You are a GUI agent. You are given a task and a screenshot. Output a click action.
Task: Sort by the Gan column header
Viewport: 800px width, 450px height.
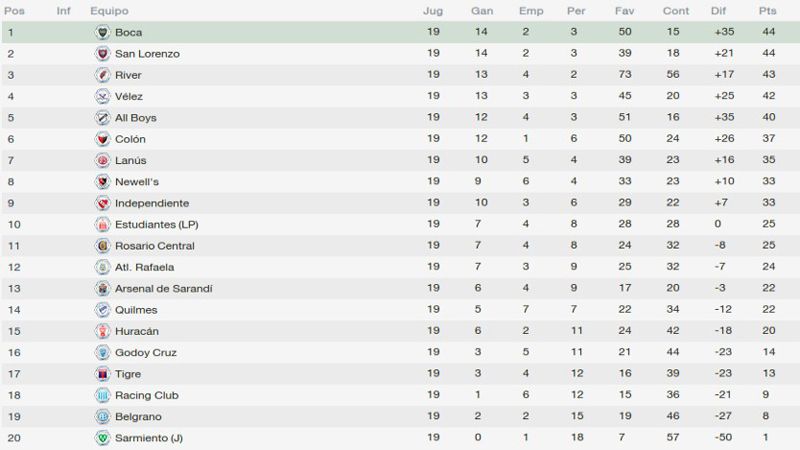point(482,11)
